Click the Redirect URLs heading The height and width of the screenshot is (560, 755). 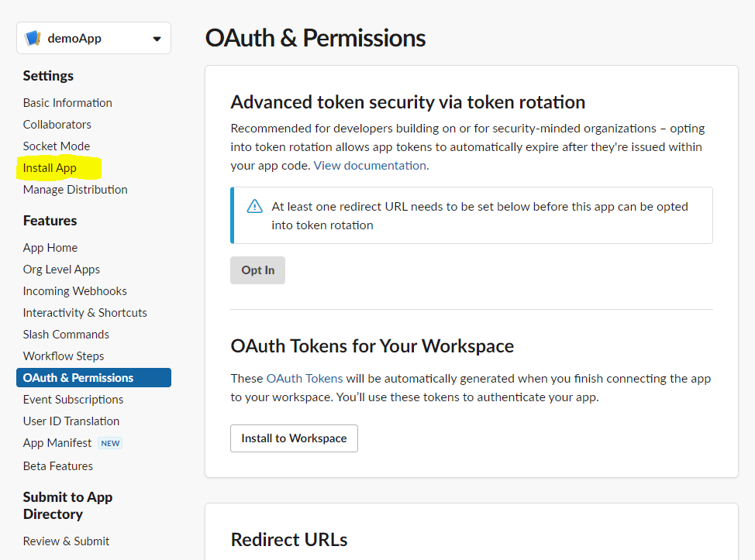point(289,540)
